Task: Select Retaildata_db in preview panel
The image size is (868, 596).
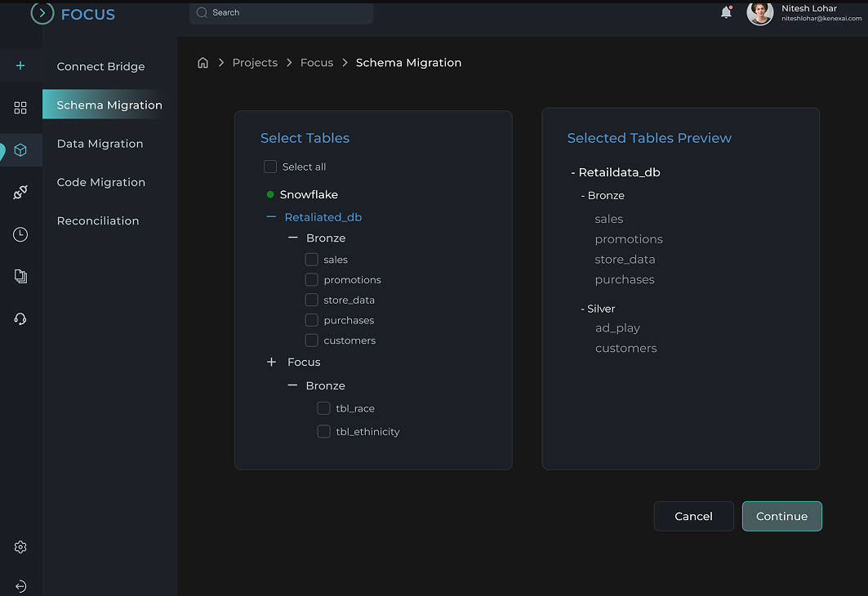Action: click(x=619, y=172)
